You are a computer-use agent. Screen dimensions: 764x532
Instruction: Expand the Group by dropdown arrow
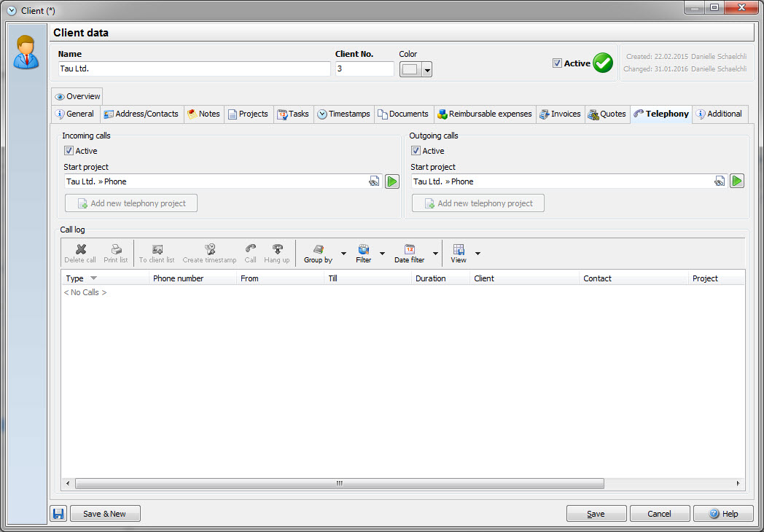tap(343, 254)
